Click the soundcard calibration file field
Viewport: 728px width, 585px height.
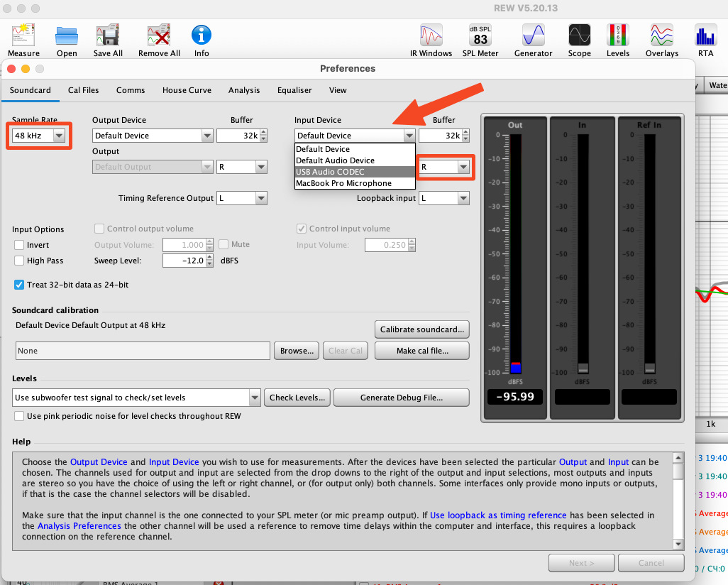[x=143, y=351]
